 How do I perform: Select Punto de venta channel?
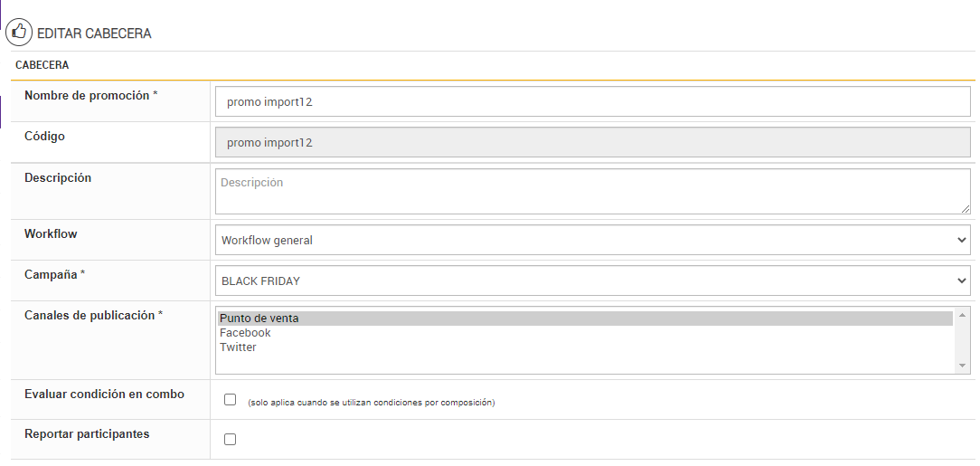[259, 319]
